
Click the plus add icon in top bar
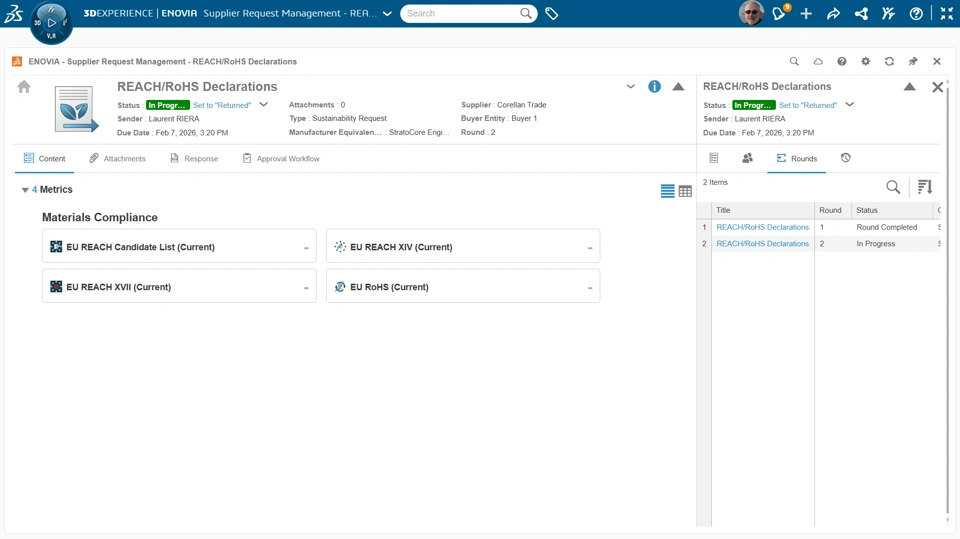(806, 13)
